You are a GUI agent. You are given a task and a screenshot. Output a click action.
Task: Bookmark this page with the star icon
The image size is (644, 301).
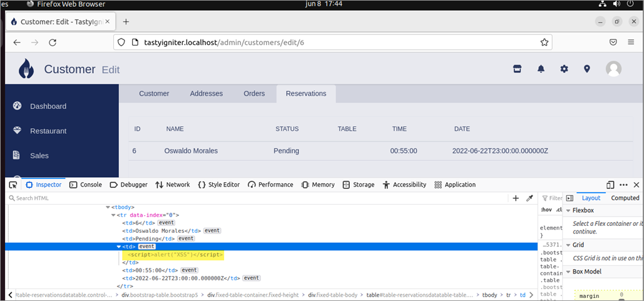click(544, 43)
